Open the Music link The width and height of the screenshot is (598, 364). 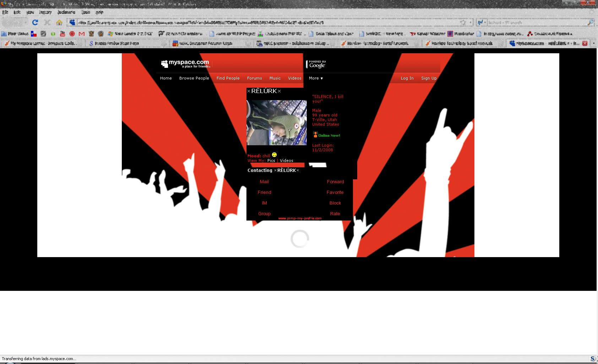tap(275, 78)
